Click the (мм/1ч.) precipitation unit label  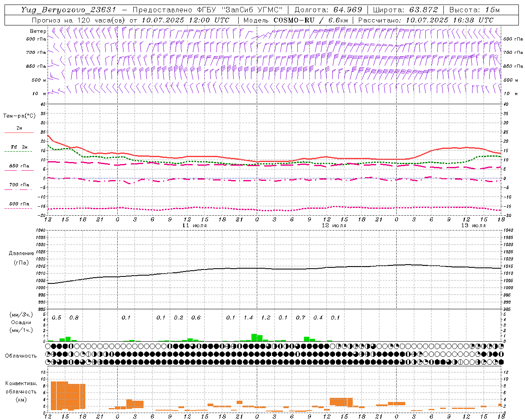click(x=21, y=330)
